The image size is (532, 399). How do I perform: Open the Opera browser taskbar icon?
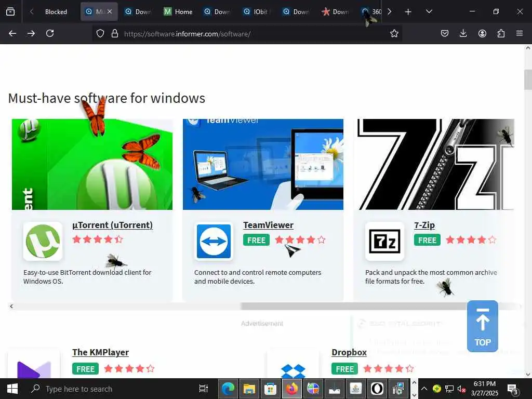point(377,389)
